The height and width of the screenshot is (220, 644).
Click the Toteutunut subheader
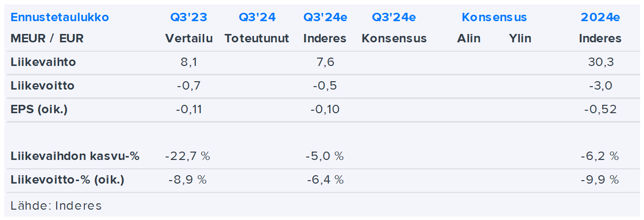257,38
